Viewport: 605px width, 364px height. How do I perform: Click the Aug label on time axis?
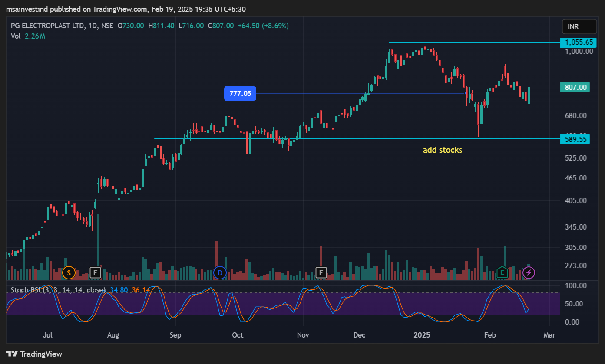(113, 335)
